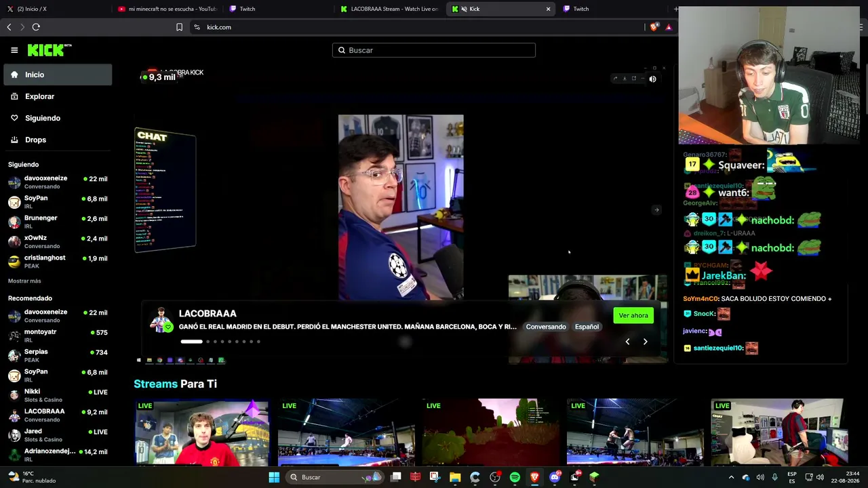Image resolution: width=868 pixels, height=488 pixels.
Task: Open Siguiendo in the sidebar
Action: (x=58, y=118)
